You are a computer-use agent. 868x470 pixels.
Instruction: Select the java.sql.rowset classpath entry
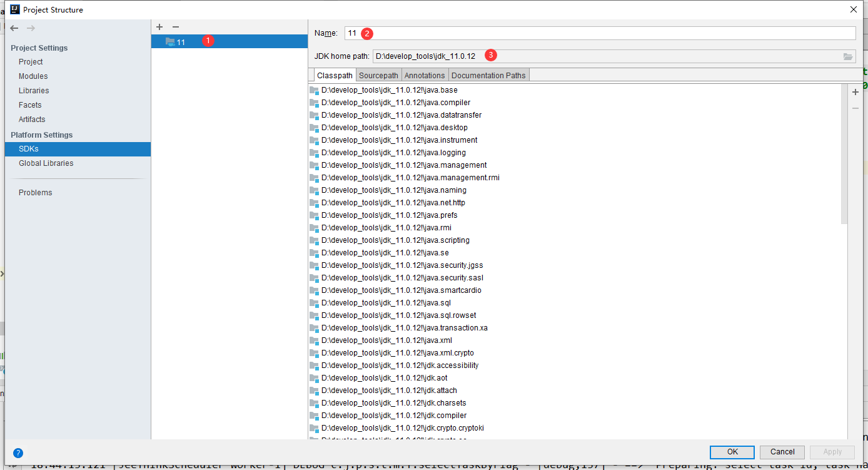click(x=393, y=315)
